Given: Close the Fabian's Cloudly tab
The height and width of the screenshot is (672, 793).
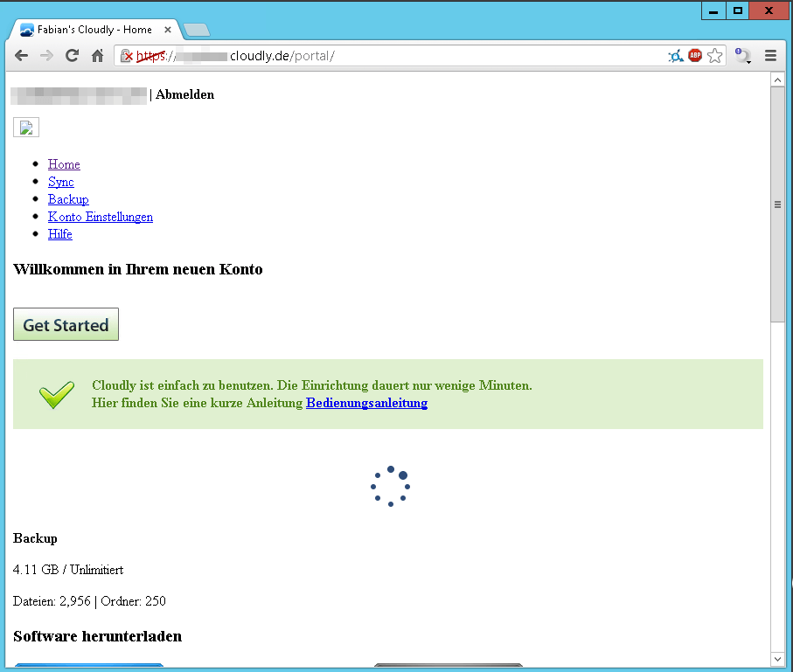Looking at the screenshot, I should (x=167, y=30).
